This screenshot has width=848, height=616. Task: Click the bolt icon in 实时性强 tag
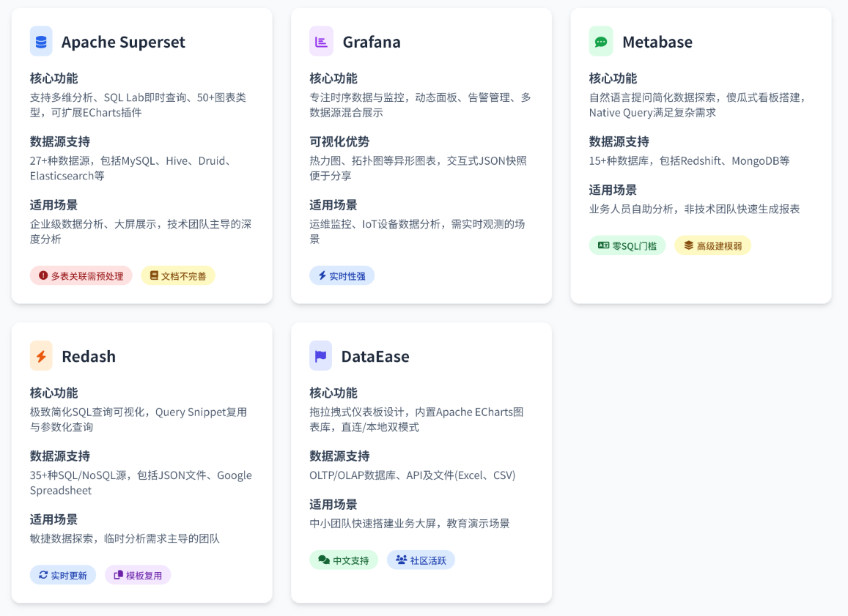pyautogui.click(x=322, y=275)
